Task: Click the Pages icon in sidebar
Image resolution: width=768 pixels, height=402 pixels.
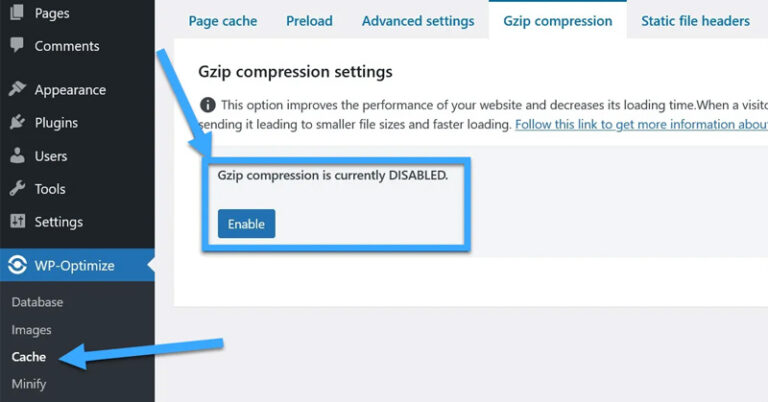Action: pos(17,14)
